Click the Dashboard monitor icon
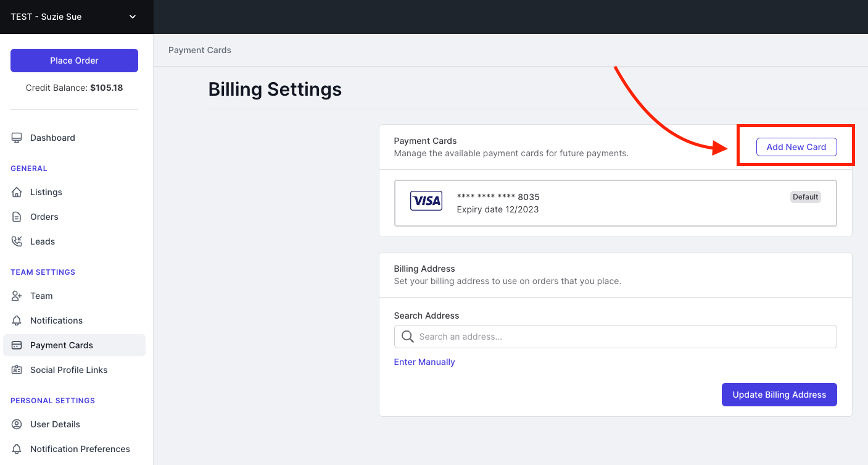The width and height of the screenshot is (868, 465). (x=17, y=138)
